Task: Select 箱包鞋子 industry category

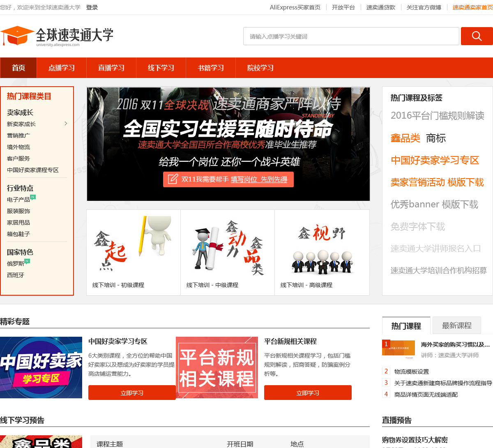Action: tap(18, 234)
